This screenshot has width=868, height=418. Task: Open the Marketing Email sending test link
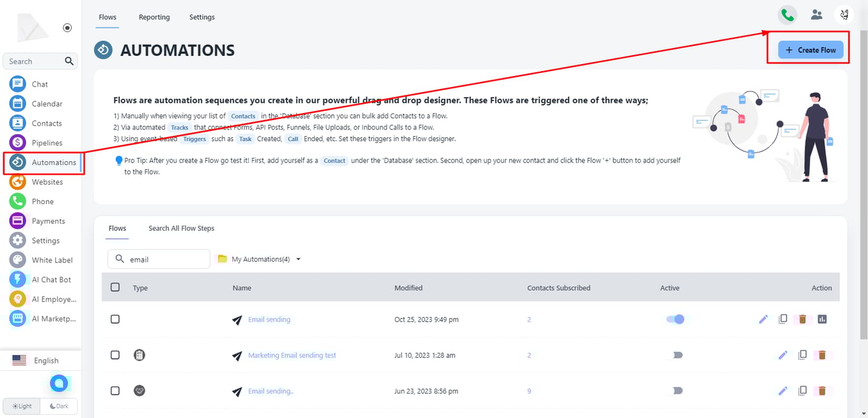292,355
